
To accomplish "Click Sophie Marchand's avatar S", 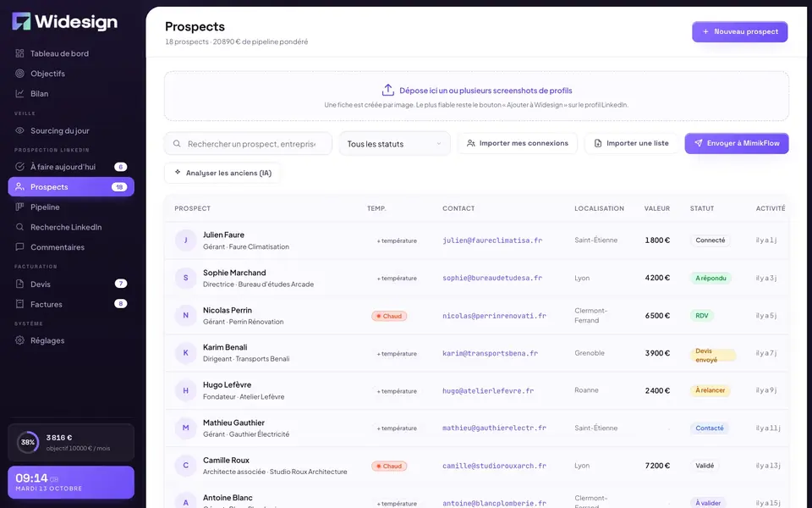I will 185,278.
